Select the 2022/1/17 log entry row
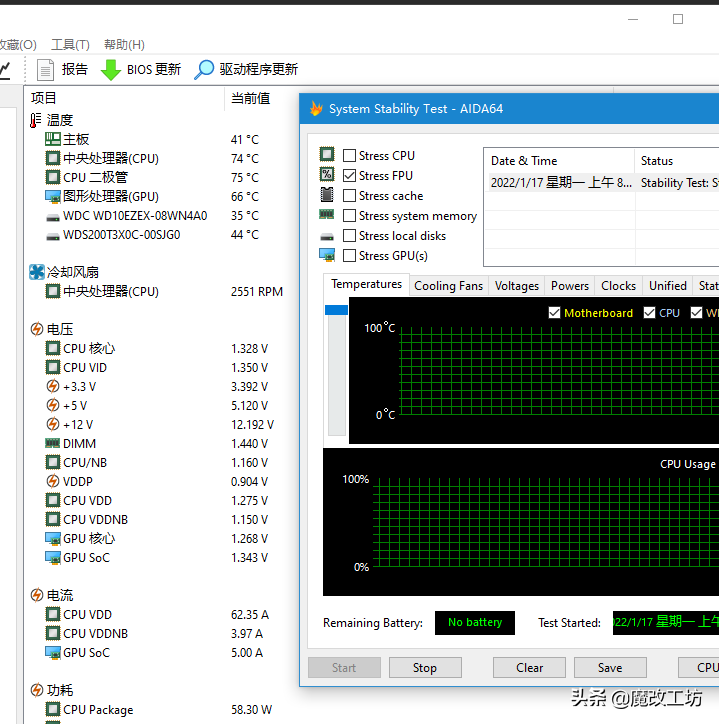This screenshot has width=719, height=724. click(602, 183)
